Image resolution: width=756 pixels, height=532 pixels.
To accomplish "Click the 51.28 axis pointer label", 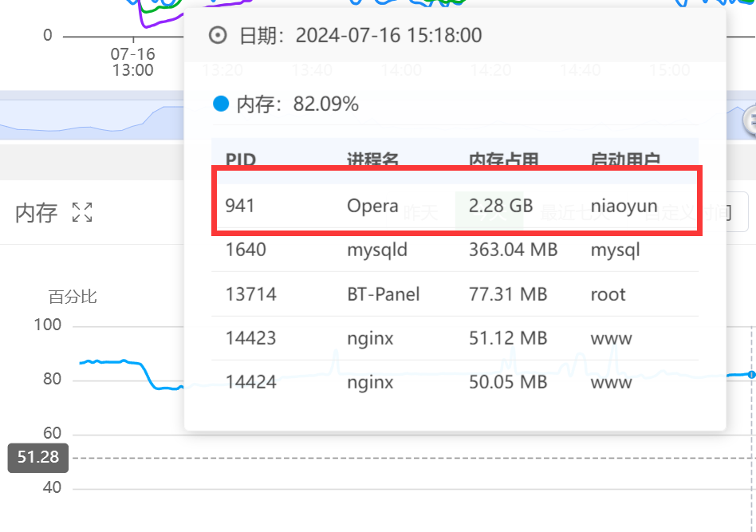I will coord(37,458).
